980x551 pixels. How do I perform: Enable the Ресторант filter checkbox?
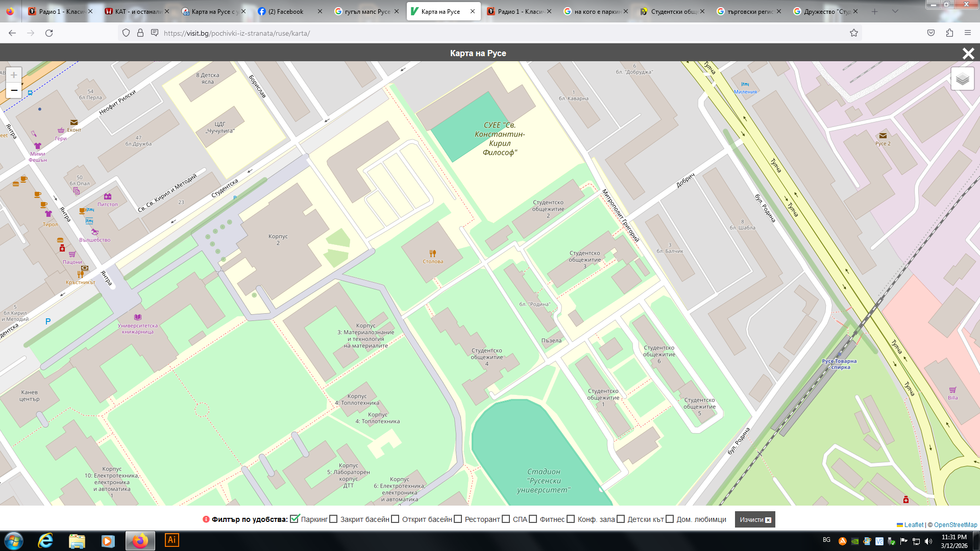pyautogui.click(x=458, y=519)
